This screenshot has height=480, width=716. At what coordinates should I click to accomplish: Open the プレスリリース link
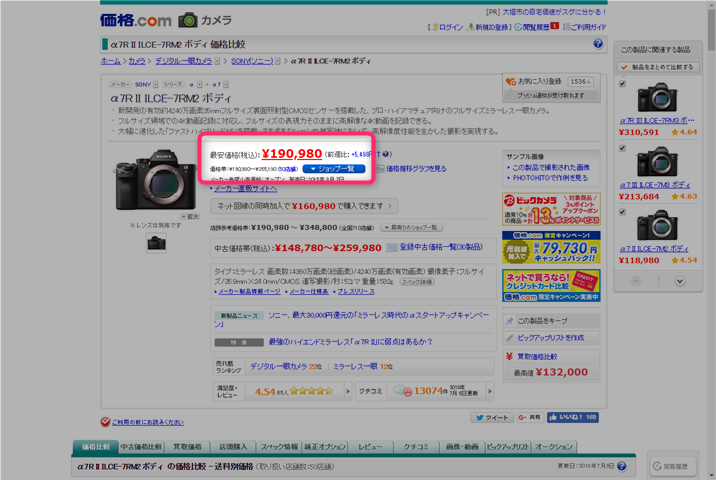[356, 291]
